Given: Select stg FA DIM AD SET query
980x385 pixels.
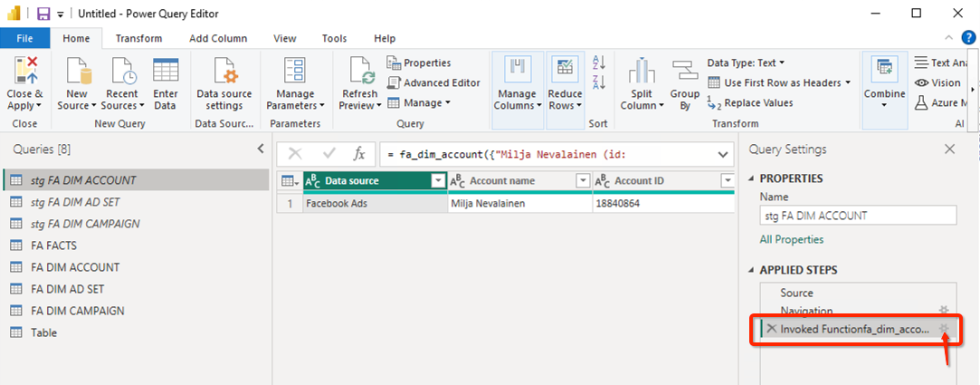Looking at the screenshot, I should click(x=136, y=202).
